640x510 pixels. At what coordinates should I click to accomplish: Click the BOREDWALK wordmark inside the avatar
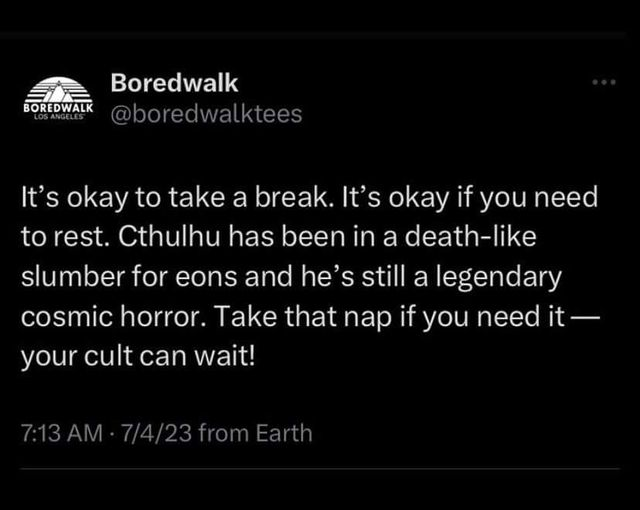coord(58,108)
